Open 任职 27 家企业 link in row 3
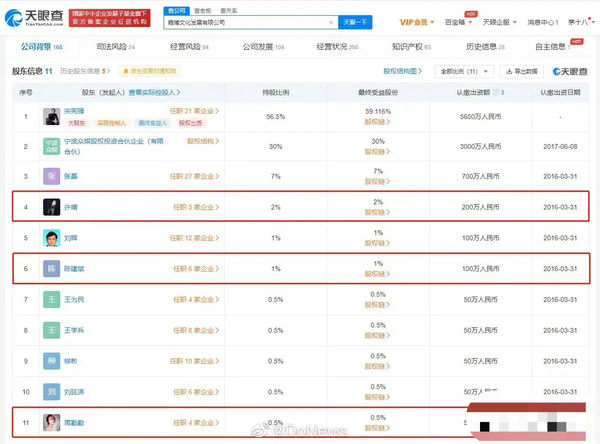600x444 pixels. 194,176
